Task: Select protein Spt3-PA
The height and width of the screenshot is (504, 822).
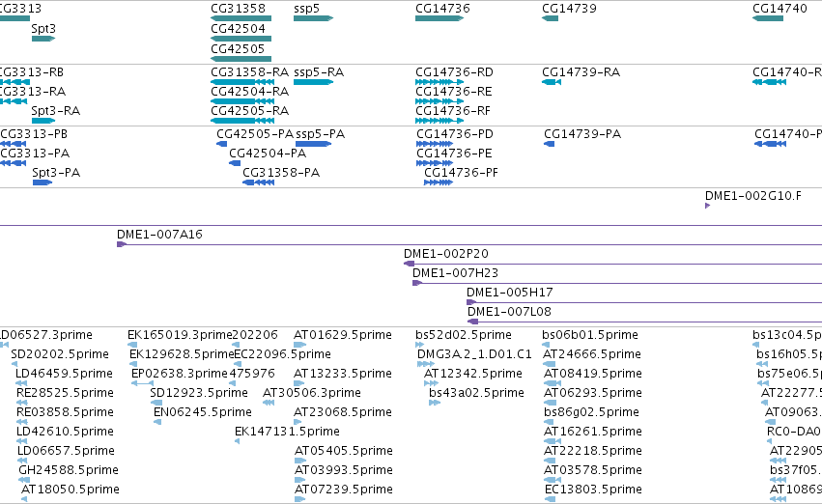Action: (x=43, y=182)
